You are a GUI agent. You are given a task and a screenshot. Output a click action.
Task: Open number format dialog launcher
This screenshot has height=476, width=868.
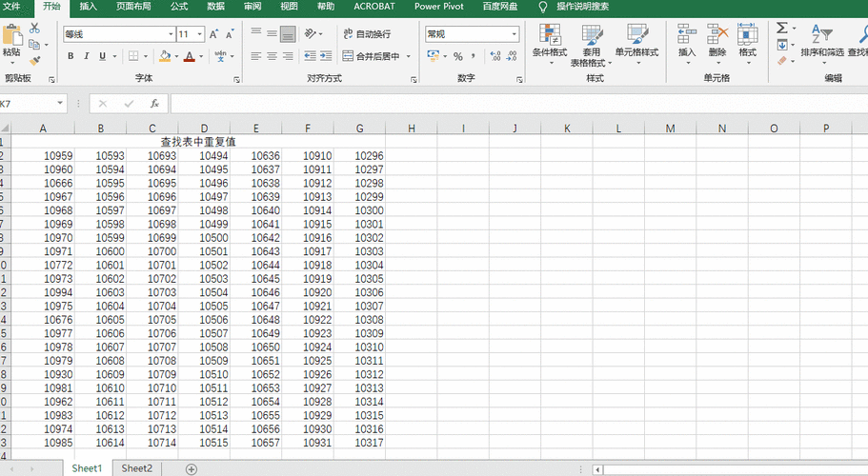[x=519, y=80]
